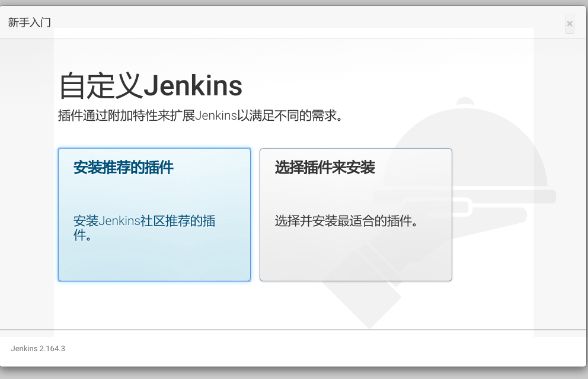Click the 新手入门 header title

tap(29, 22)
